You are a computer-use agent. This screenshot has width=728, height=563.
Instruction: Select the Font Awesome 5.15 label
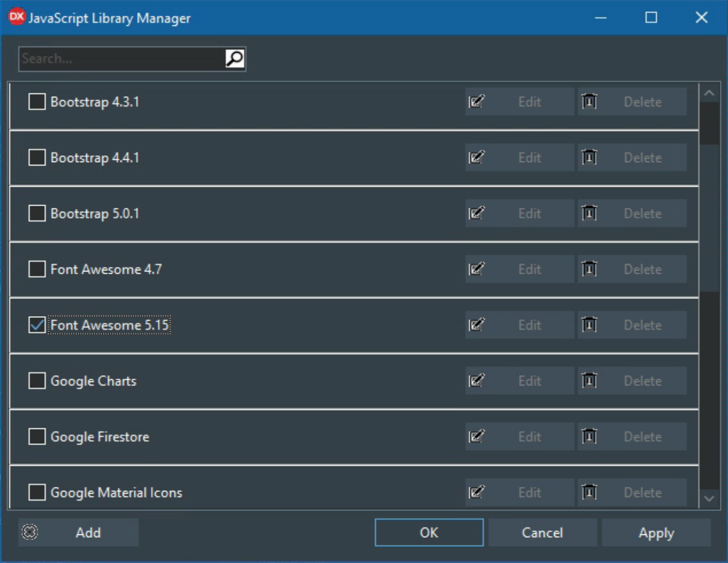(109, 325)
